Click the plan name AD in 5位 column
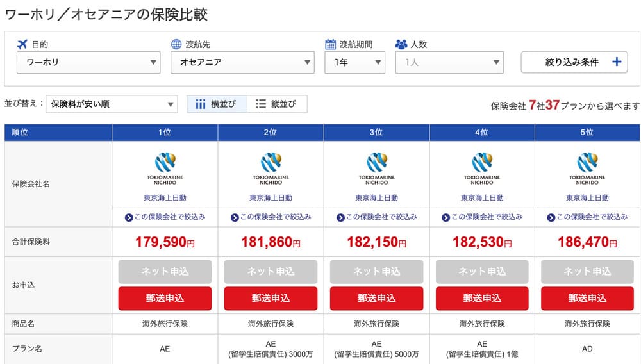The width and height of the screenshot is (641, 364). pyautogui.click(x=587, y=349)
